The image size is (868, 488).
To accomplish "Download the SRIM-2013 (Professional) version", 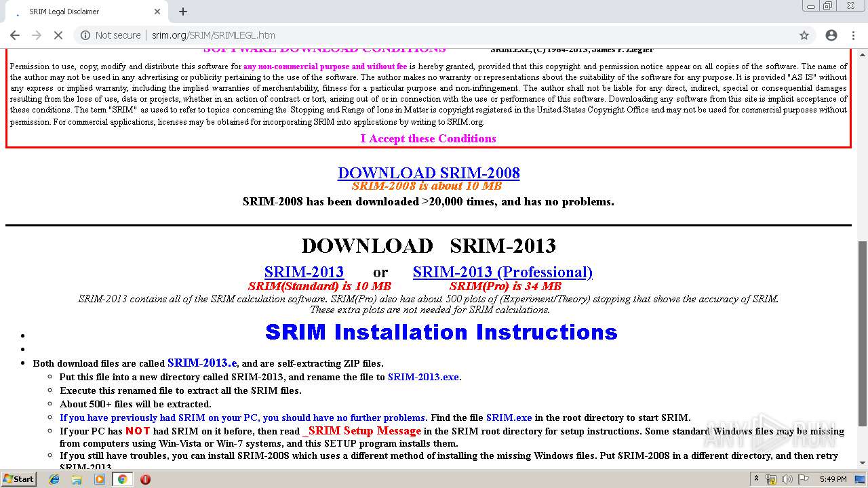I will pyautogui.click(x=502, y=272).
